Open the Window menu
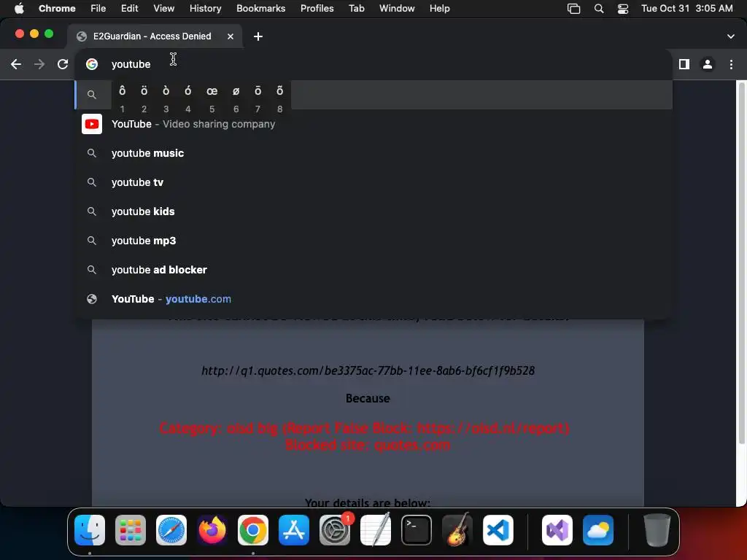This screenshot has height=560, width=747. 397,9
